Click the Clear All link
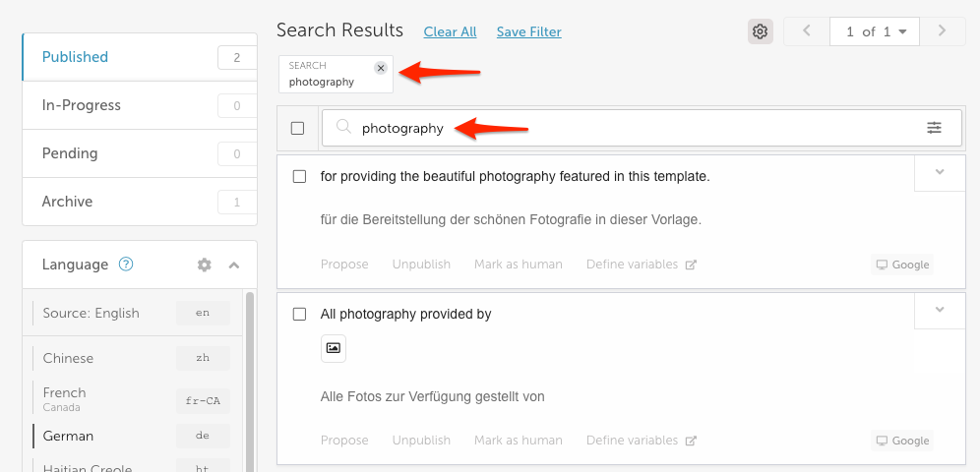The width and height of the screenshot is (980, 472). click(450, 31)
